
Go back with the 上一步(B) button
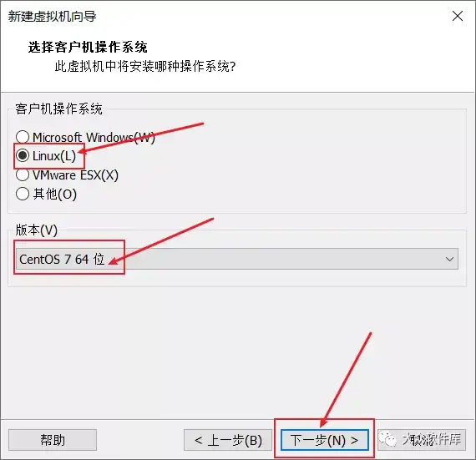(x=228, y=440)
